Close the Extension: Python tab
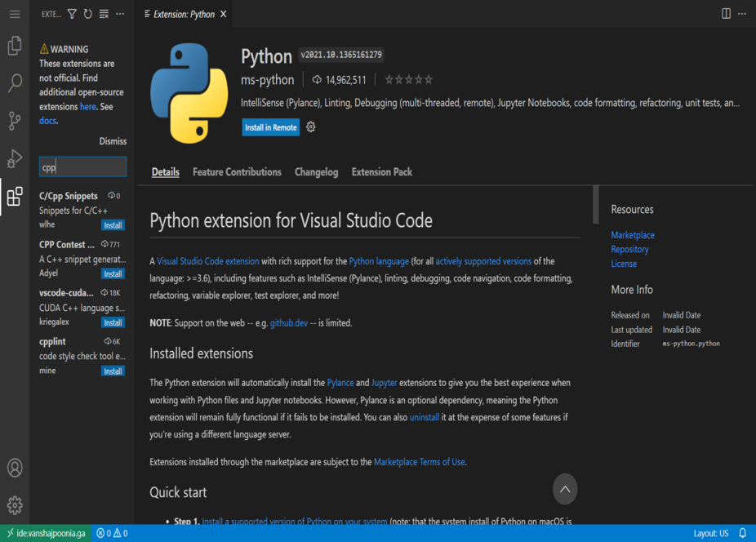The image size is (756, 542). click(x=223, y=14)
